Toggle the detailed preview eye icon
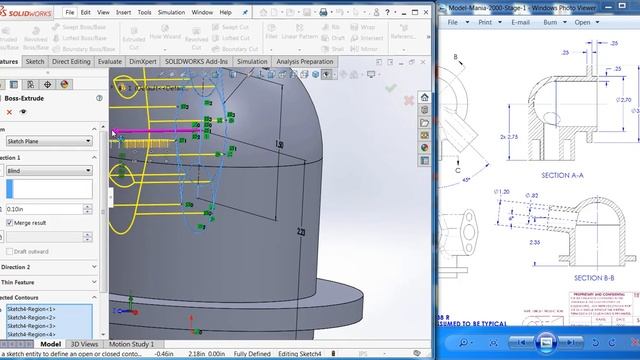This screenshot has height=360, width=640. (23, 112)
